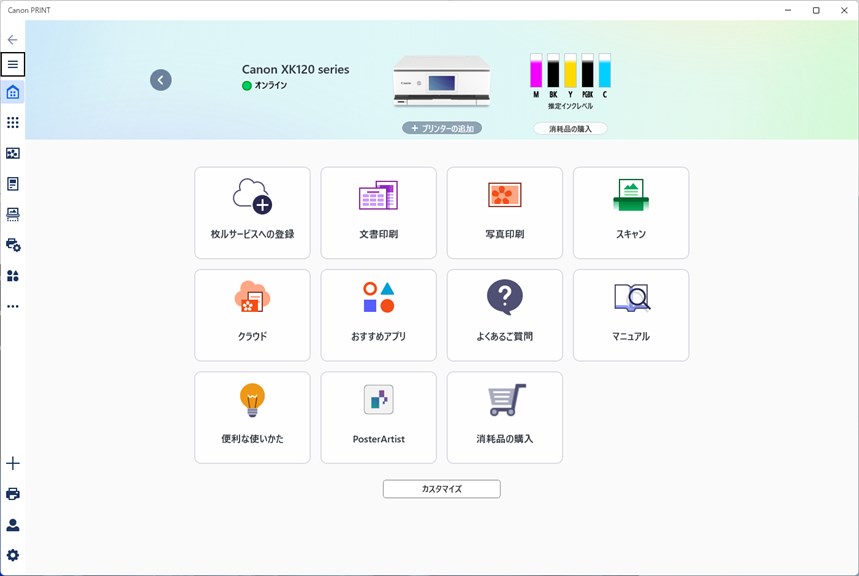Launch the PosterArtist tile

[379, 418]
